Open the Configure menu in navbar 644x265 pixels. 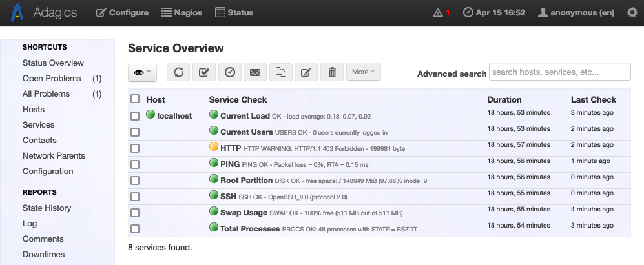coord(122,12)
